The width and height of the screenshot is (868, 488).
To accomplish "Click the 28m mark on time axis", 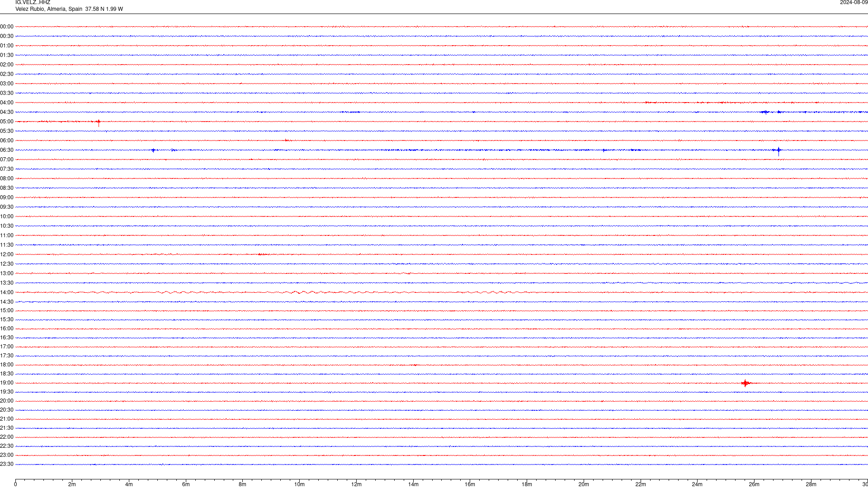I will pos(811,484).
